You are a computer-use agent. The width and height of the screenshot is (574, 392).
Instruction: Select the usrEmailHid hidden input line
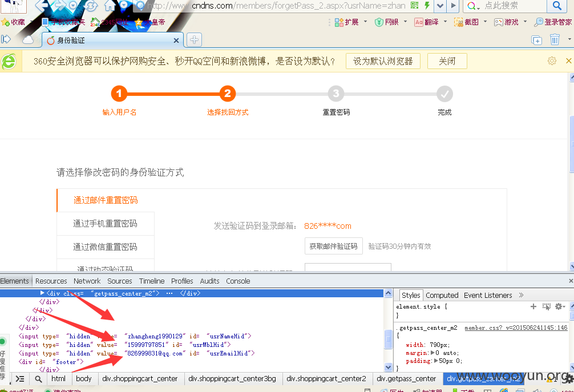(136, 353)
